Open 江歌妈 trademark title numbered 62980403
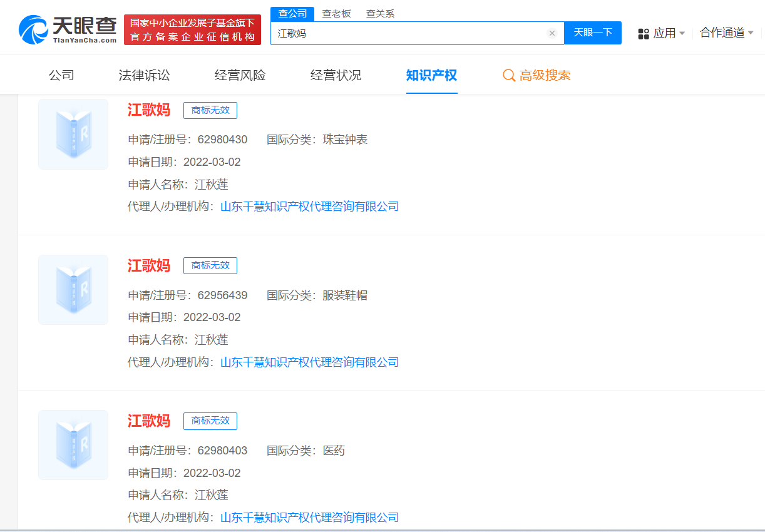 tap(149, 421)
